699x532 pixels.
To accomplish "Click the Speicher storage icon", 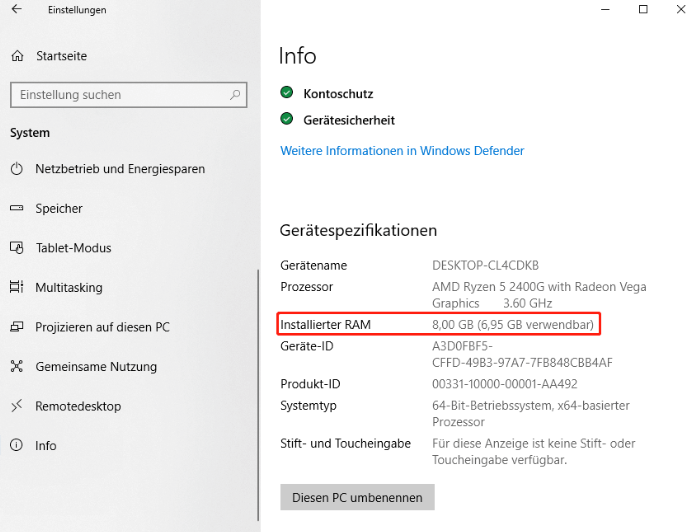I will pyautogui.click(x=16, y=209).
